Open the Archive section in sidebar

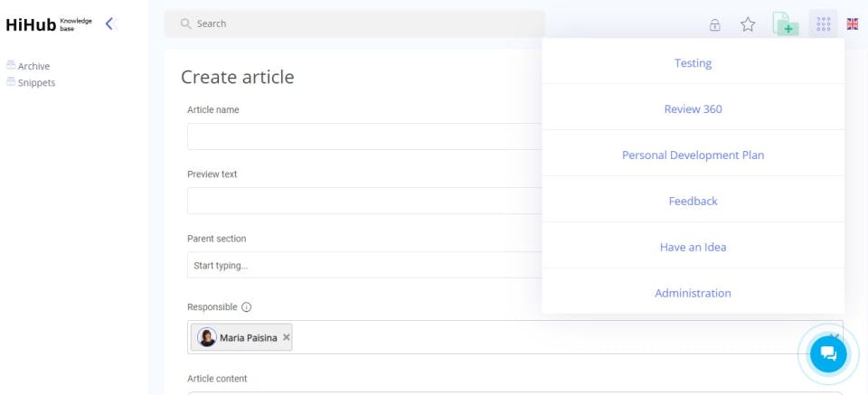click(33, 66)
